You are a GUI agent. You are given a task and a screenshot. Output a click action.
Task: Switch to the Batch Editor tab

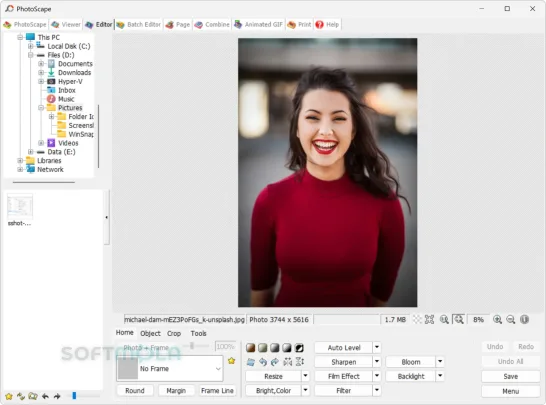pos(139,24)
